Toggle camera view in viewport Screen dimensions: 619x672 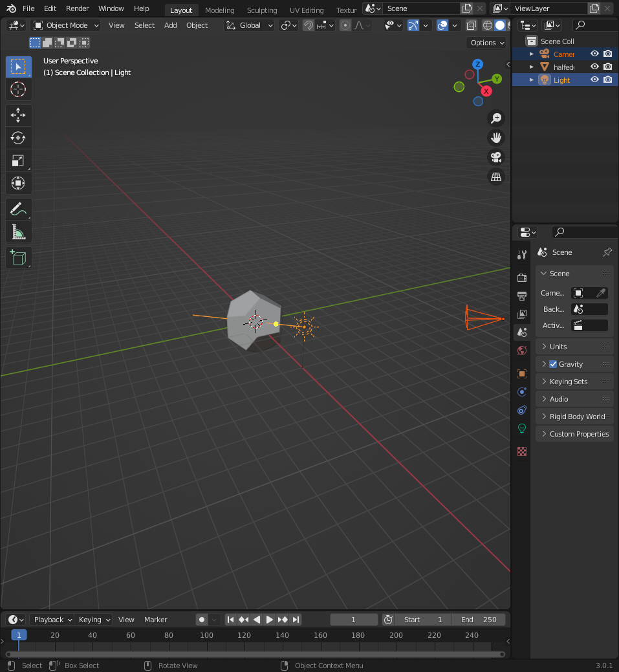coord(496,157)
